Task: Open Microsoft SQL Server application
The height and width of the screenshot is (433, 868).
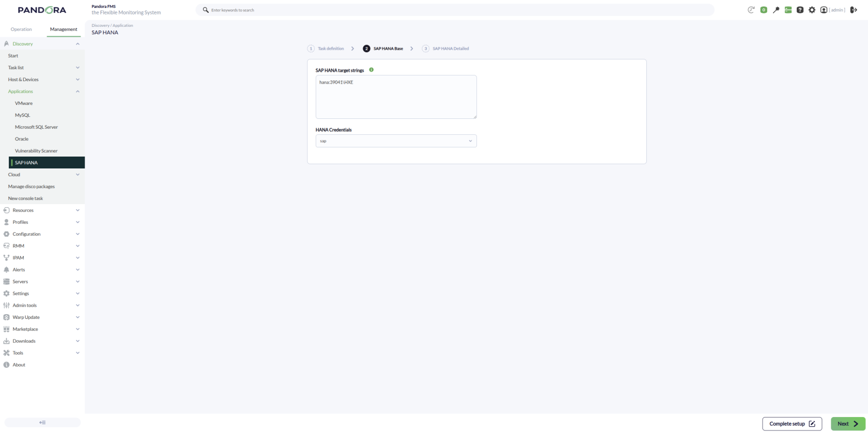Action: pos(36,127)
